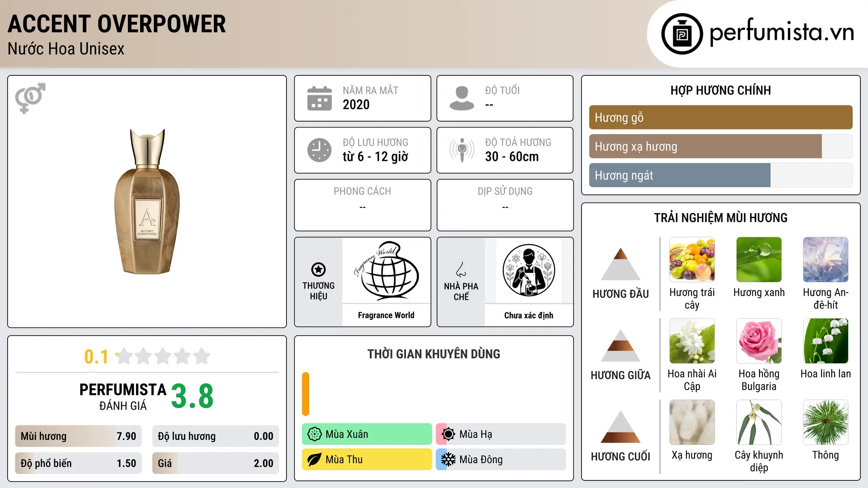Open the Cây khuynh diệp note image

tap(759, 422)
